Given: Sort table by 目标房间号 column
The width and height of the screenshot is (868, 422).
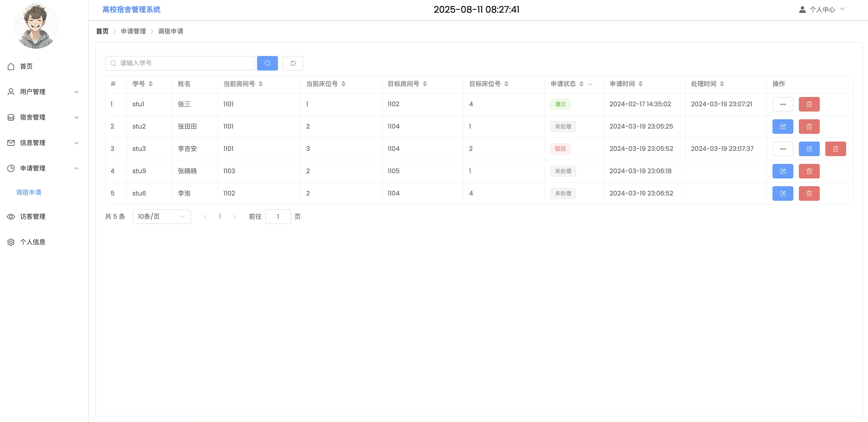Looking at the screenshot, I should coord(425,84).
